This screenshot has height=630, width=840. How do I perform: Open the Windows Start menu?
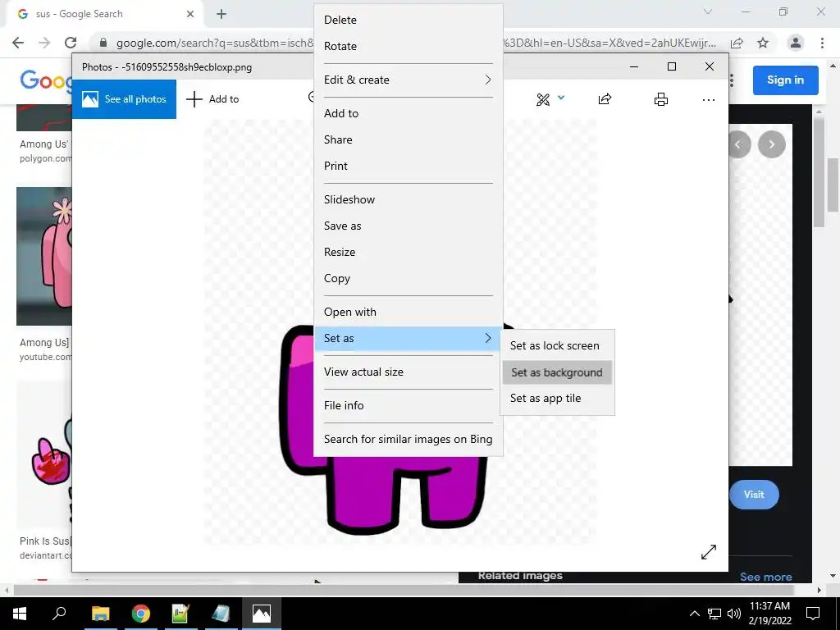click(x=20, y=614)
